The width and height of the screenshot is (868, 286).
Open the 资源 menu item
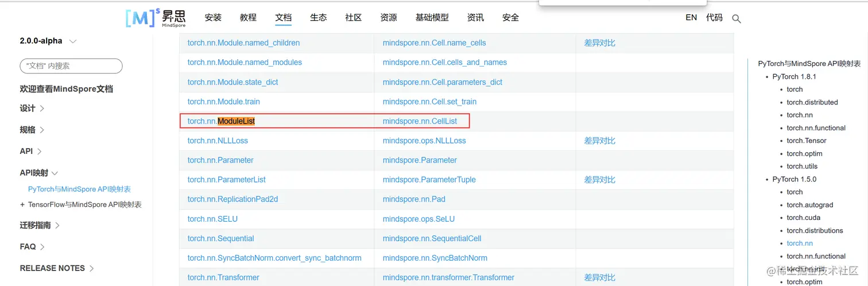(389, 18)
